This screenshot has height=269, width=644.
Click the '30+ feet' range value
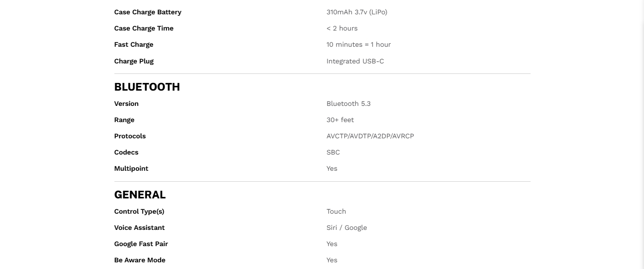[x=340, y=120]
